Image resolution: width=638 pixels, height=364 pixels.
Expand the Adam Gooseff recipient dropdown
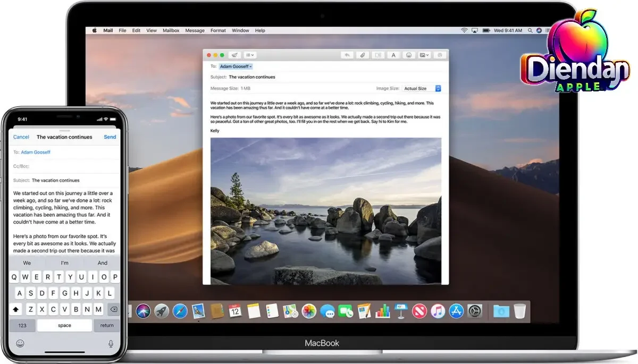pos(236,66)
